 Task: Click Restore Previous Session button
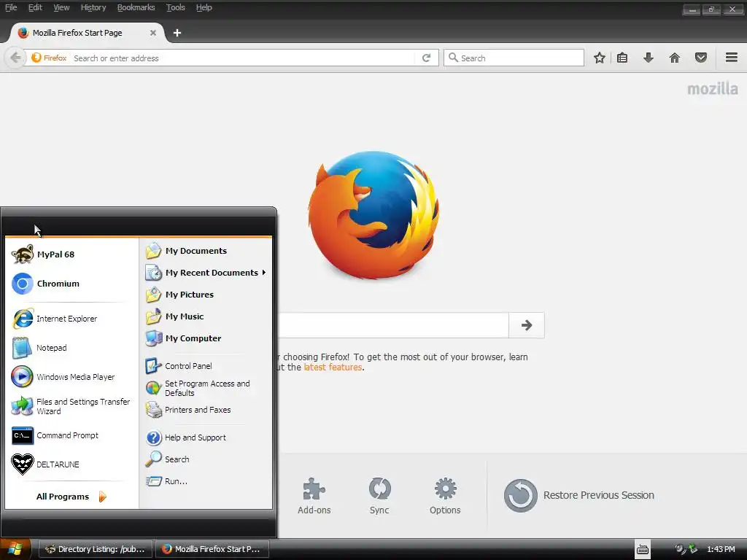point(579,496)
